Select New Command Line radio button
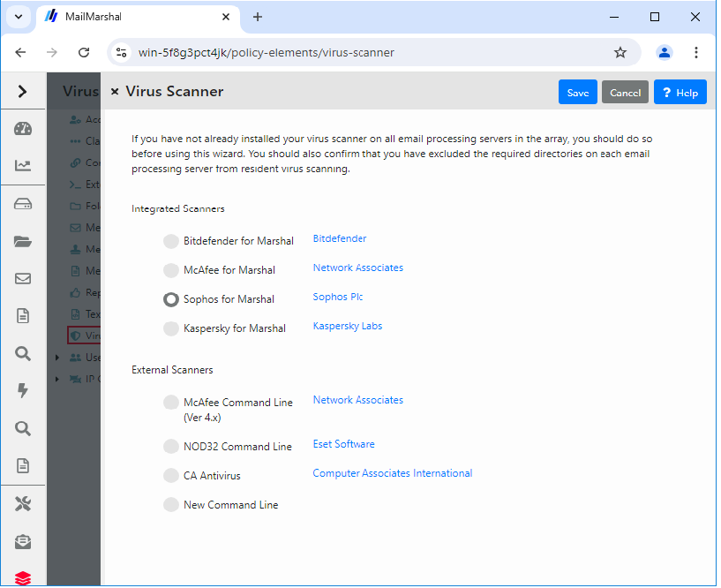Screen dimensions: 721x588 click(x=171, y=505)
